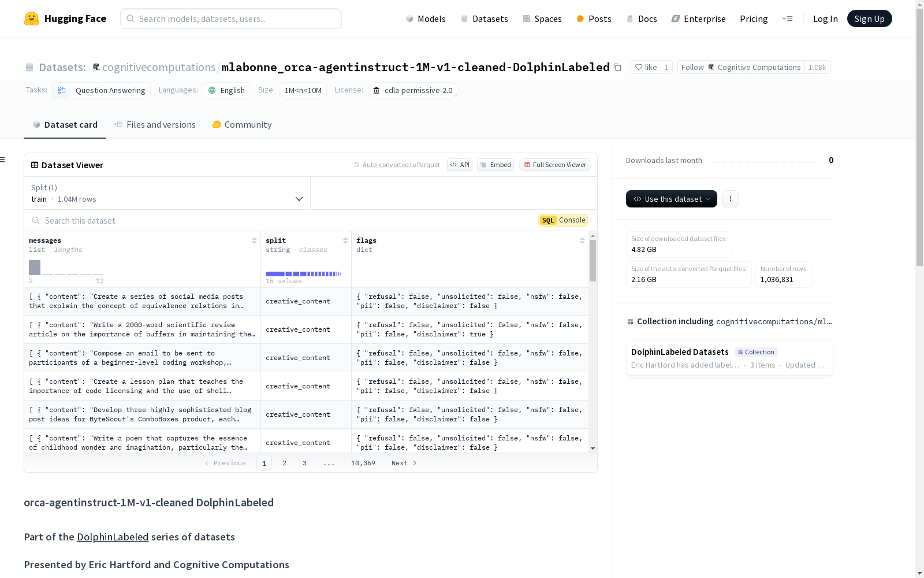Open the Community tab
Image resolution: width=924 pixels, height=578 pixels.
pos(242,125)
